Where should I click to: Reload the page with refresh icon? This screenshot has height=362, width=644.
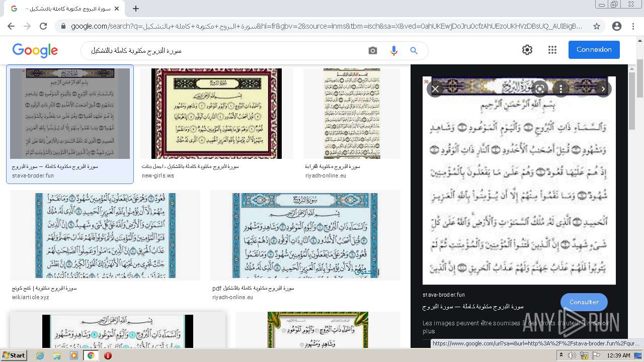[43, 26]
